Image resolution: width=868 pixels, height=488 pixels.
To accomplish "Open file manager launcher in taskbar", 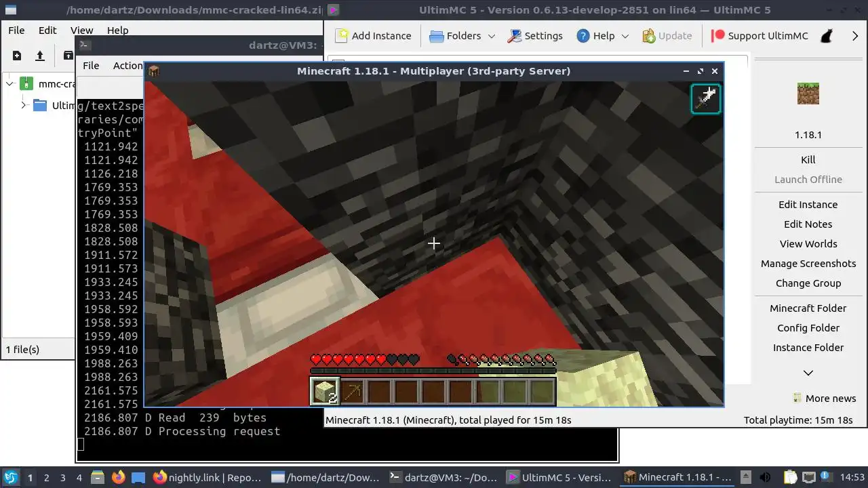I will (x=98, y=477).
